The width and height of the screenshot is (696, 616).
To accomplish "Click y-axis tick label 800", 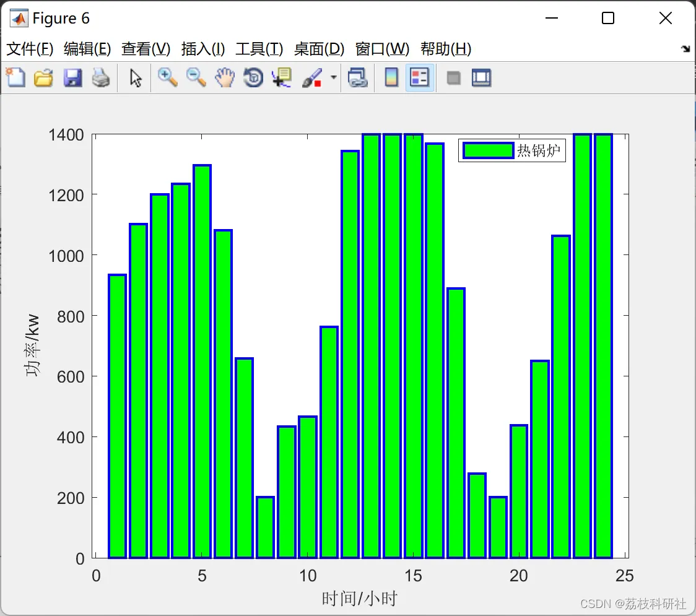I will [x=71, y=317].
